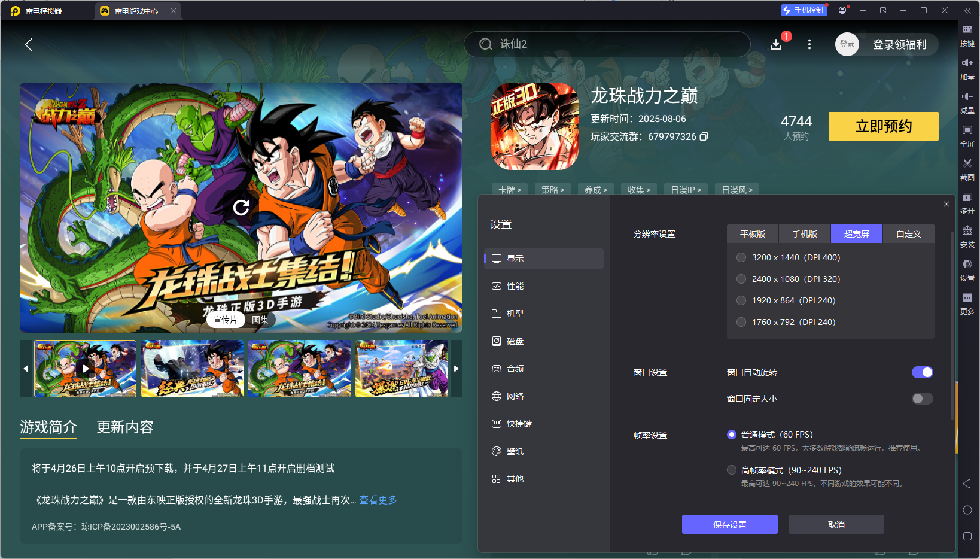
Task: Click the back arrow in game center
Action: tap(29, 44)
